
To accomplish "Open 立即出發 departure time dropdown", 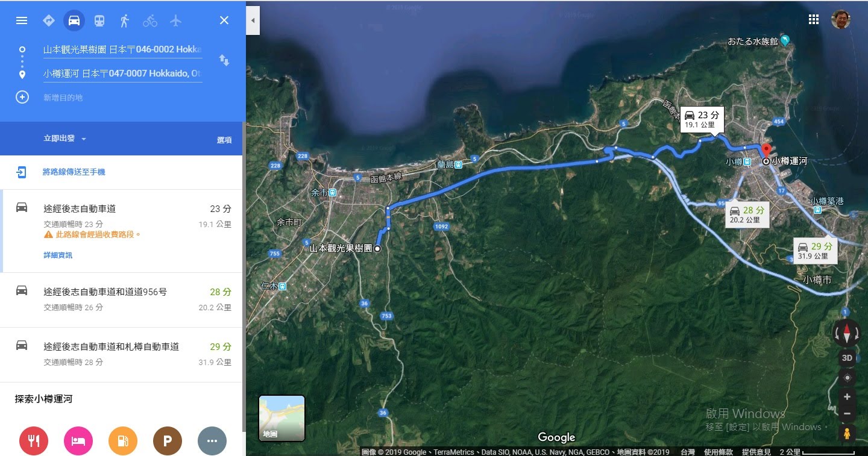I will 65,139.
